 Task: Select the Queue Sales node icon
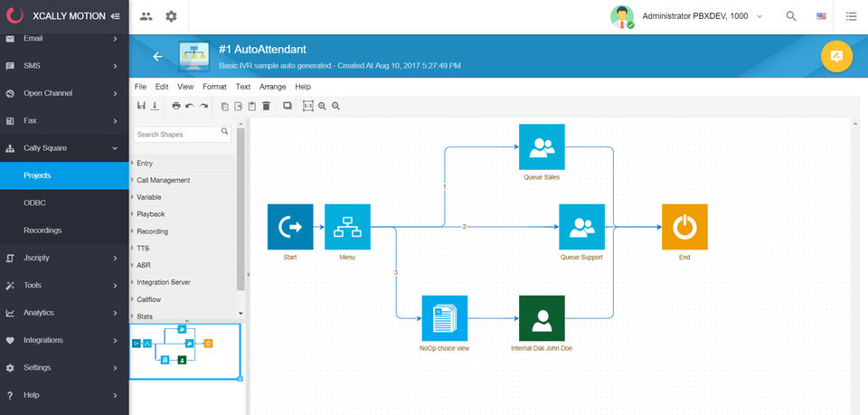coord(542,146)
